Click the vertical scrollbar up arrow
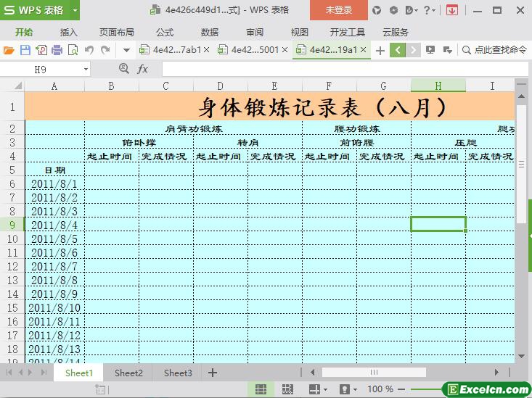Screen dimensions: 532x398 click(522, 96)
